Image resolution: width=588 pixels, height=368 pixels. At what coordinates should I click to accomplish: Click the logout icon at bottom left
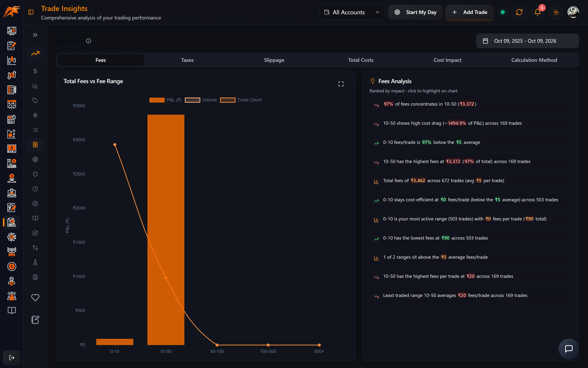coord(12,358)
